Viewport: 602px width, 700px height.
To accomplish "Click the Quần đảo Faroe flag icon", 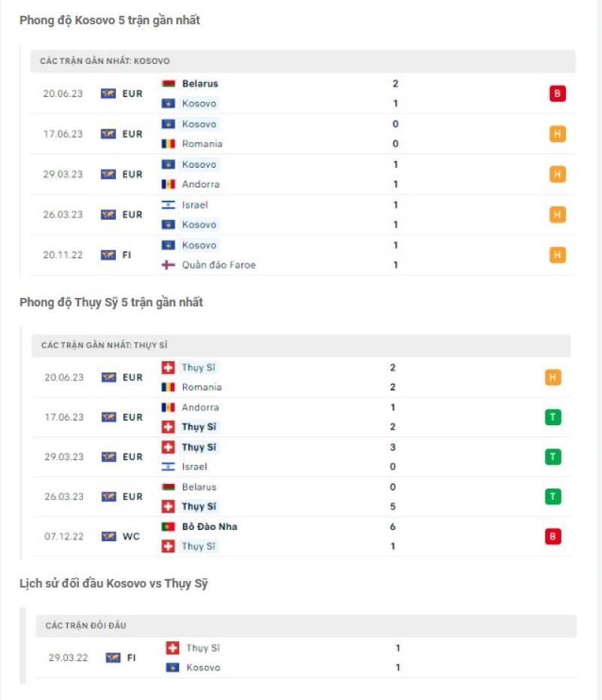I will [x=166, y=265].
